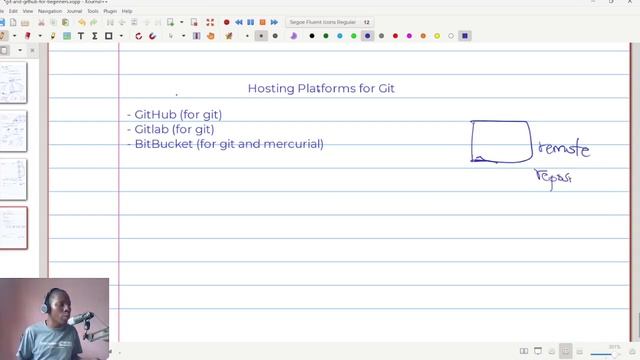The width and height of the screenshot is (640, 360).
Task: Pick the yellow pen color
Action: [437, 36]
